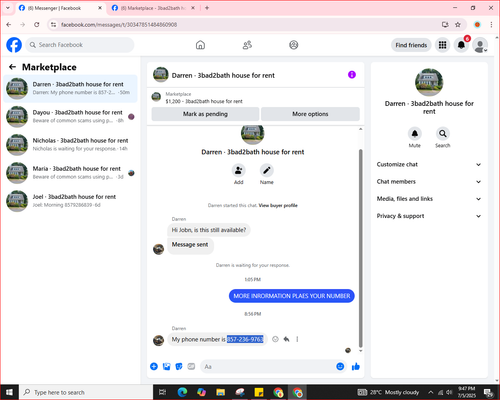500x400 pixels.
Task: Open notifications bell with badge
Action: (x=461, y=45)
